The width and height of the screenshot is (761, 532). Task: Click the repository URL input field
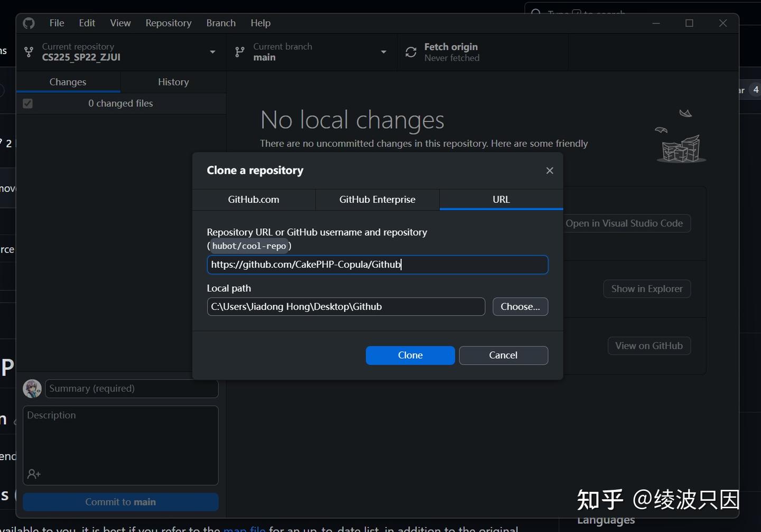377,264
